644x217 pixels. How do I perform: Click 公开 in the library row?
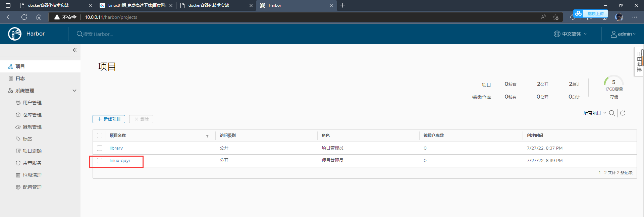click(x=224, y=148)
